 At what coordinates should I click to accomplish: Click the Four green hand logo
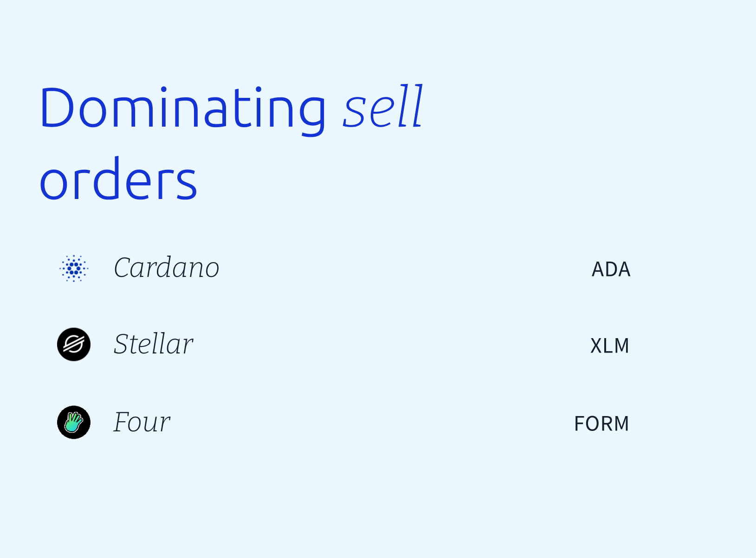click(x=74, y=423)
